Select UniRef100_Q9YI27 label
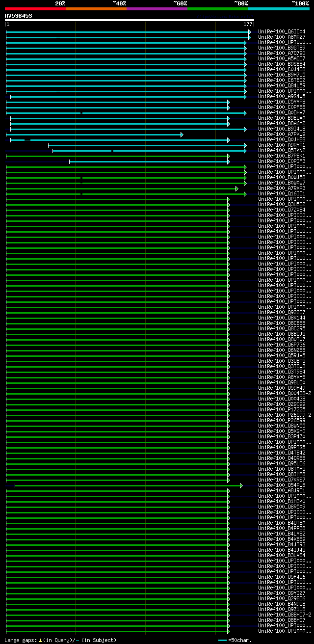Viewport: 314px width, 644px height. (x=282, y=593)
